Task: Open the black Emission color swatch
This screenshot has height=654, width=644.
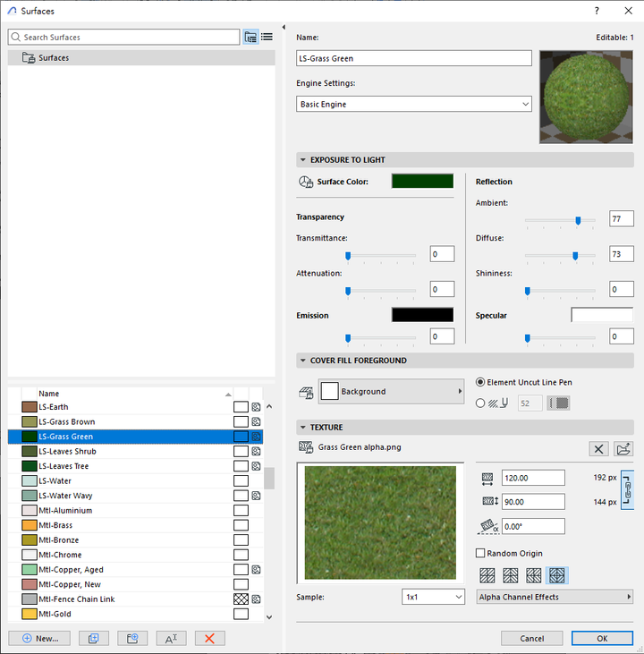Action: tap(422, 315)
